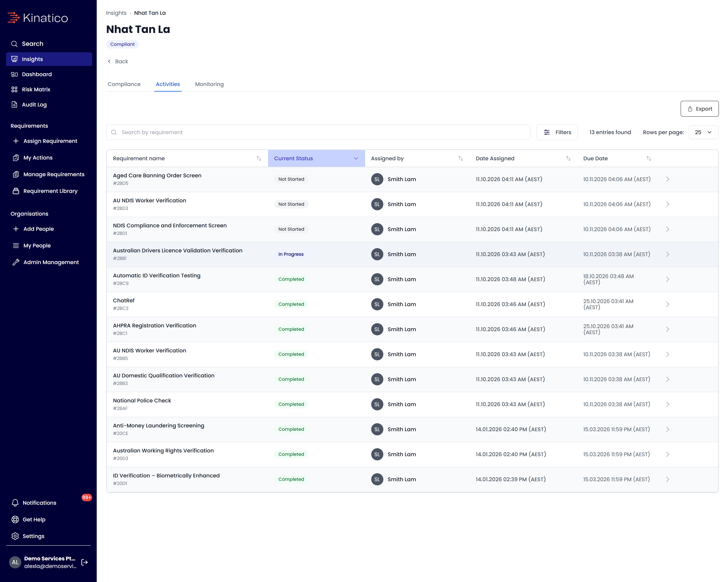The width and height of the screenshot is (728, 582).
Task: Open Settings gear
Action: [15, 536]
